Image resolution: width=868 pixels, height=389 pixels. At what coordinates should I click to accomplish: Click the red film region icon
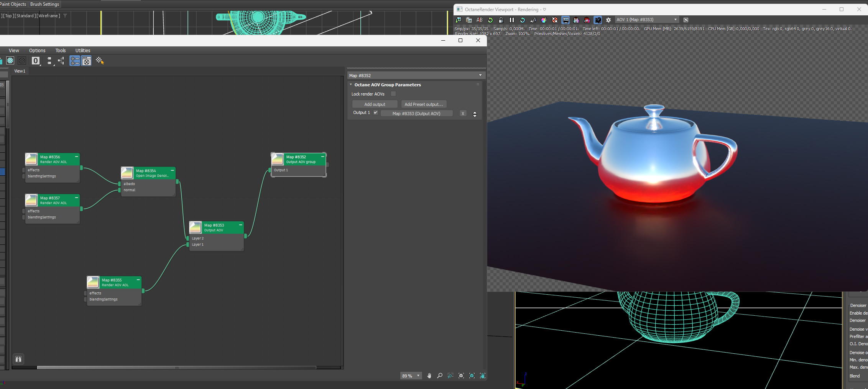click(587, 20)
